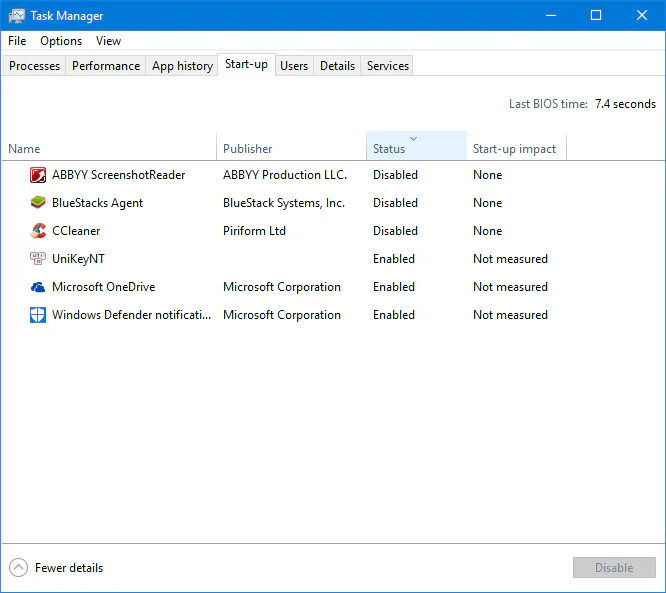Viewport: 666px width, 593px height.
Task: Click the ABBYY ScreenshotReader app icon
Action: 38,175
